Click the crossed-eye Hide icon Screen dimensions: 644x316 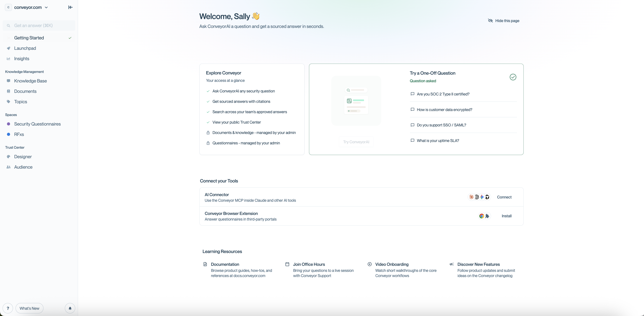(490, 21)
